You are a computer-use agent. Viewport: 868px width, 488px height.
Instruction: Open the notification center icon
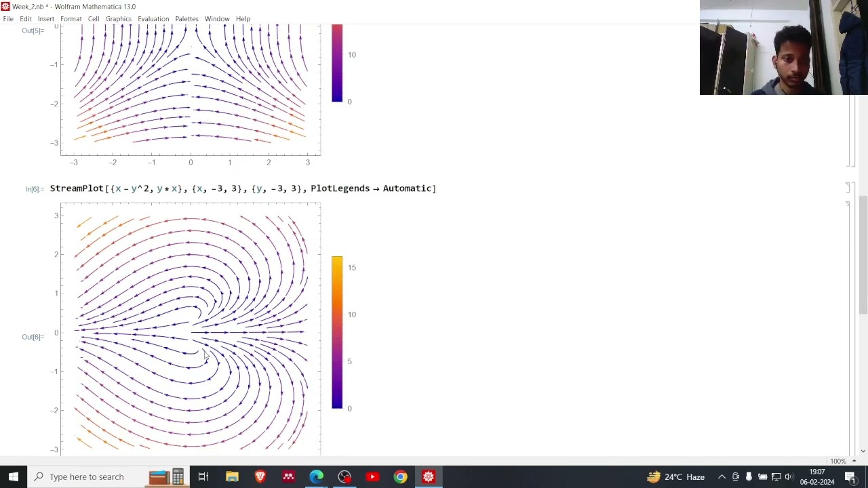(850, 476)
